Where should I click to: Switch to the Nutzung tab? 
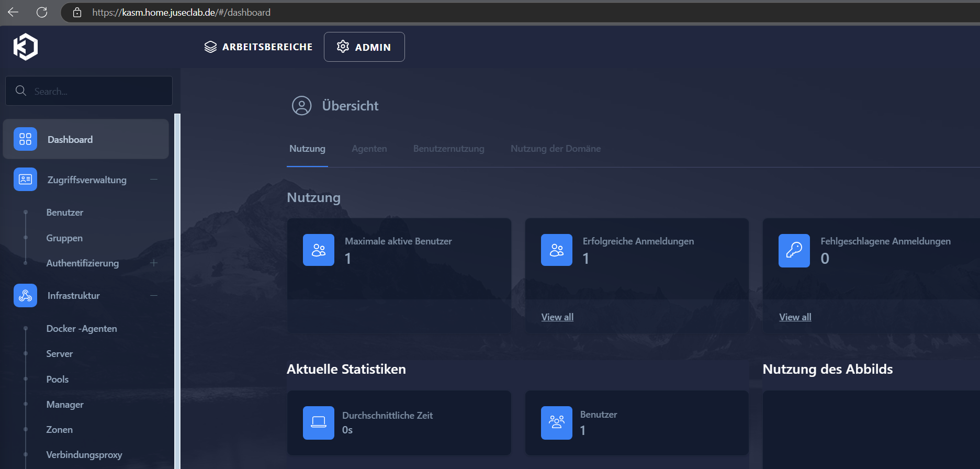point(307,149)
